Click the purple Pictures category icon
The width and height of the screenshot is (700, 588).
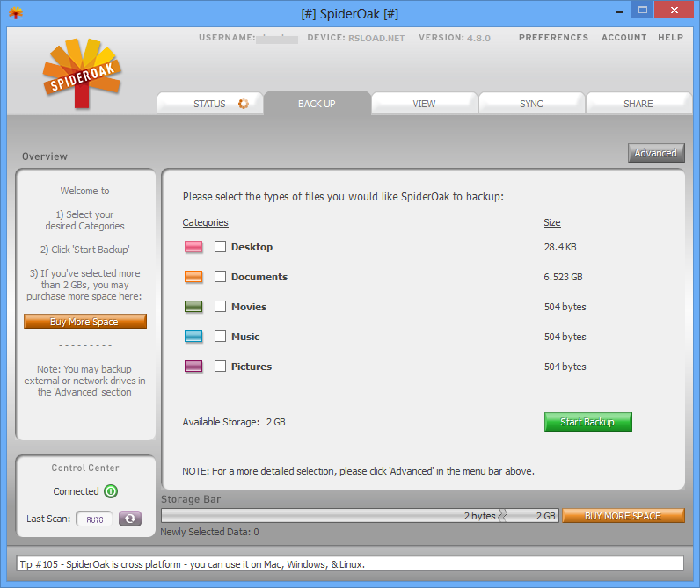click(193, 367)
